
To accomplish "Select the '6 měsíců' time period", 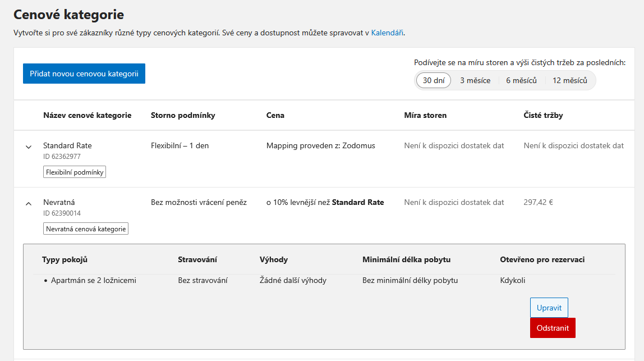I will (521, 80).
